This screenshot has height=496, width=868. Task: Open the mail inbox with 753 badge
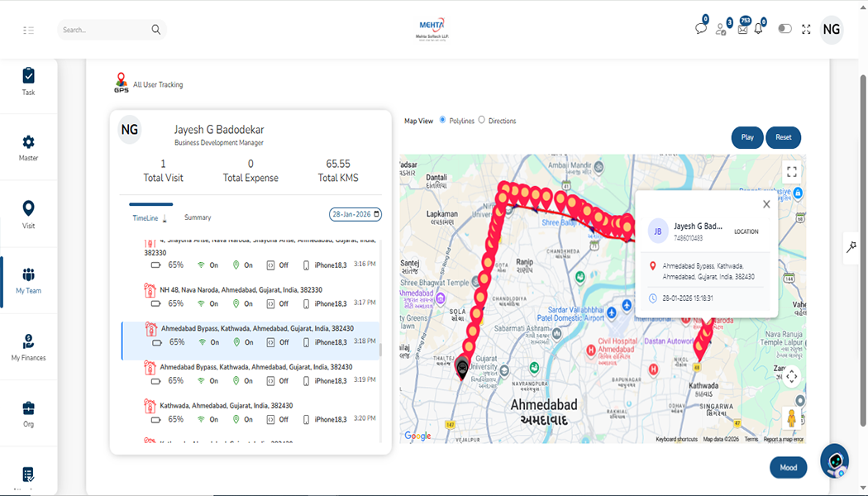(x=742, y=29)
